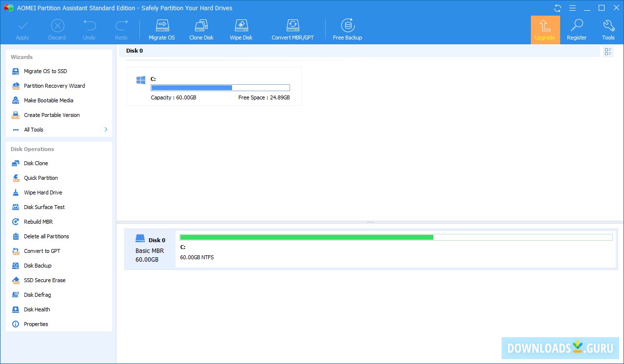
Task: Open the Clone Disk tool
Action: click(201, 30)
